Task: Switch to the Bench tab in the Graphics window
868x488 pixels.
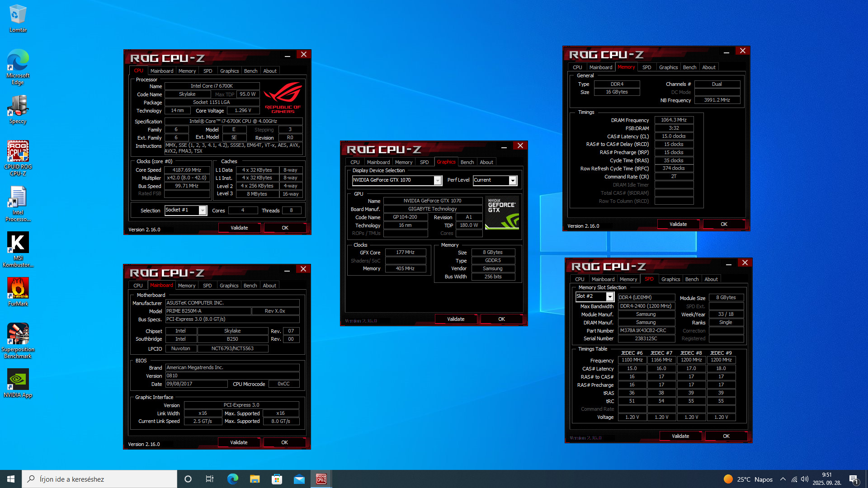Action: point(467,162)
